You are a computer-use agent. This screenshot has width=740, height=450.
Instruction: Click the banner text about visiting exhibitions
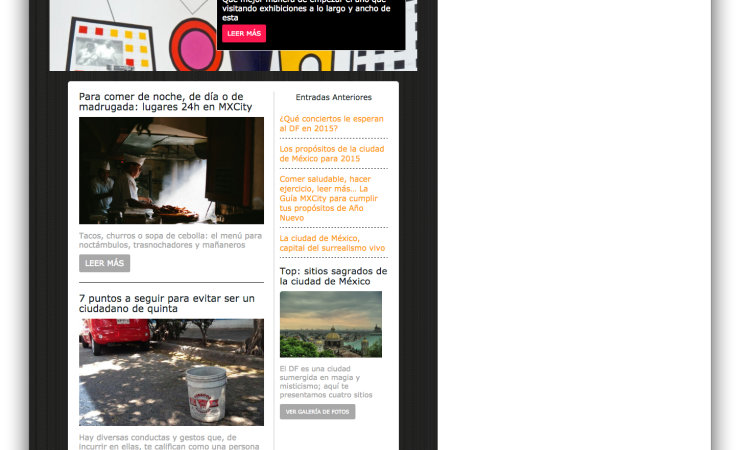pos(310,10)
